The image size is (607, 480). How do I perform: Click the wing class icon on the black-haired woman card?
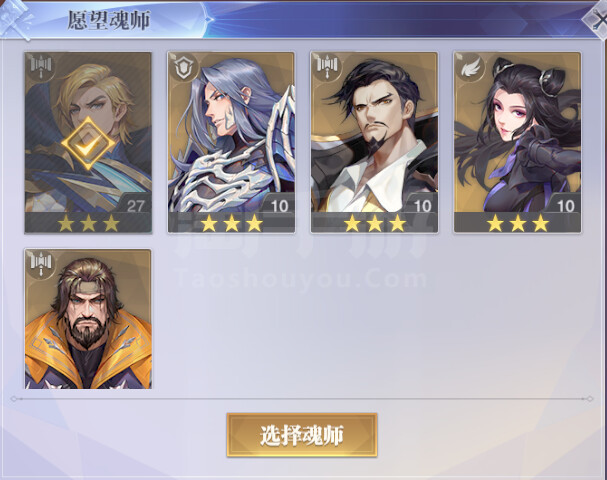click(x=470, y=67)
